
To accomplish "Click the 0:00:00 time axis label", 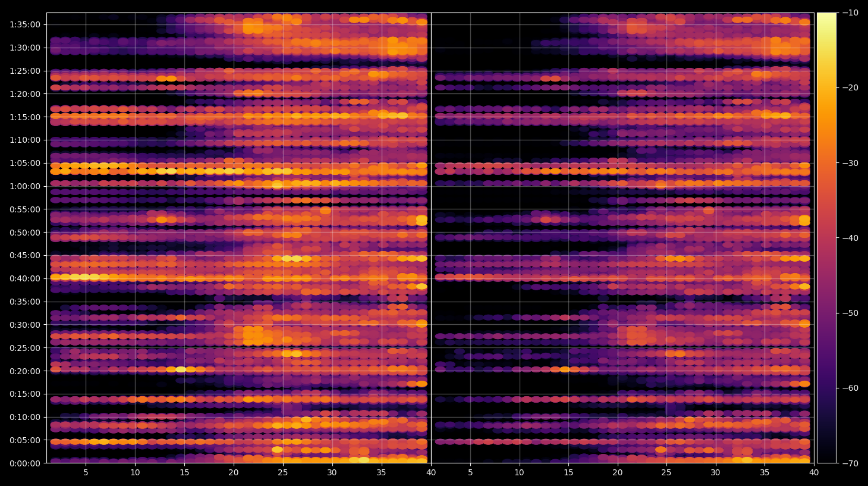I will pyautogui.click(x=25, y=463).
